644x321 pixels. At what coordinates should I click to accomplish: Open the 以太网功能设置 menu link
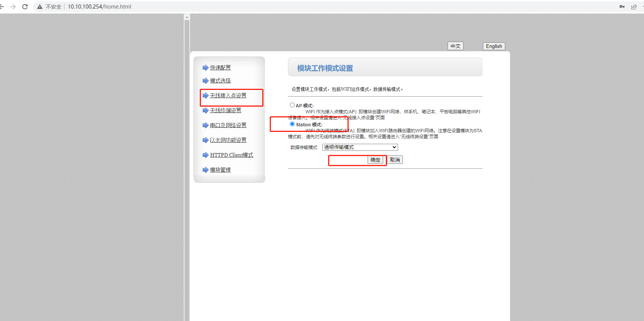point(228,140)
